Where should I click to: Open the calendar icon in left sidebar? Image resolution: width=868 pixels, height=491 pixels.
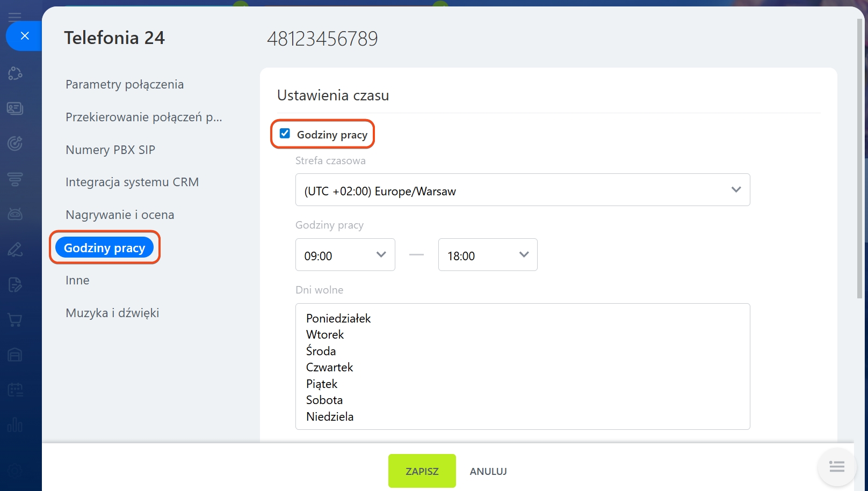click(x=15, y=390)
